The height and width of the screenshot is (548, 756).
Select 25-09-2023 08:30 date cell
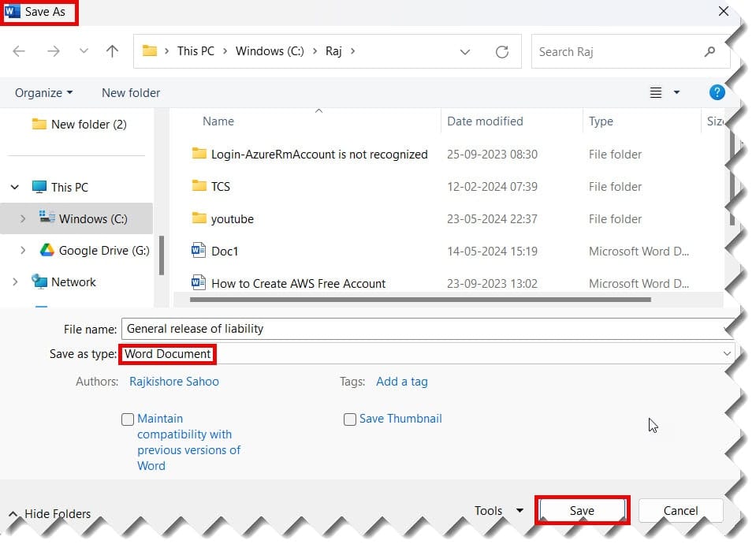pos(492,155)
